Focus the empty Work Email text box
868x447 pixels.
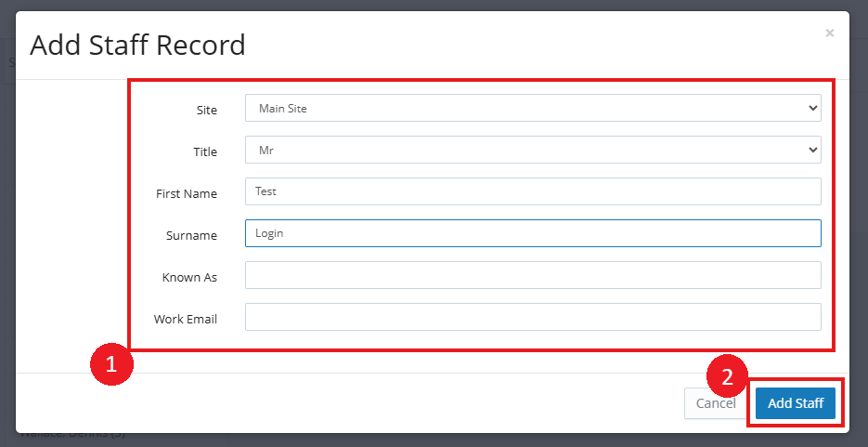533,317
